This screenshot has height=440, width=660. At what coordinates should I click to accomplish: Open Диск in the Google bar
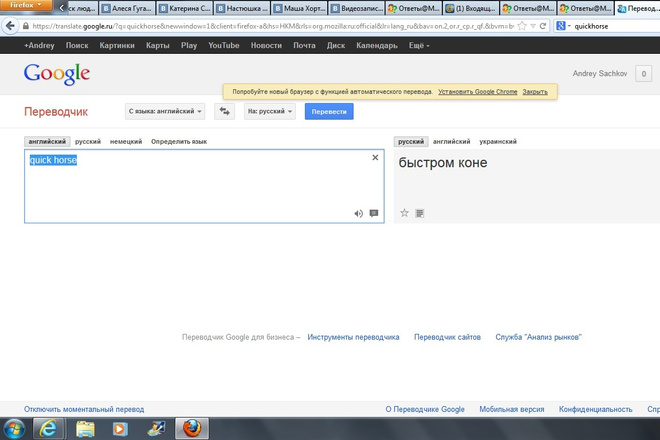pos(336,45)
